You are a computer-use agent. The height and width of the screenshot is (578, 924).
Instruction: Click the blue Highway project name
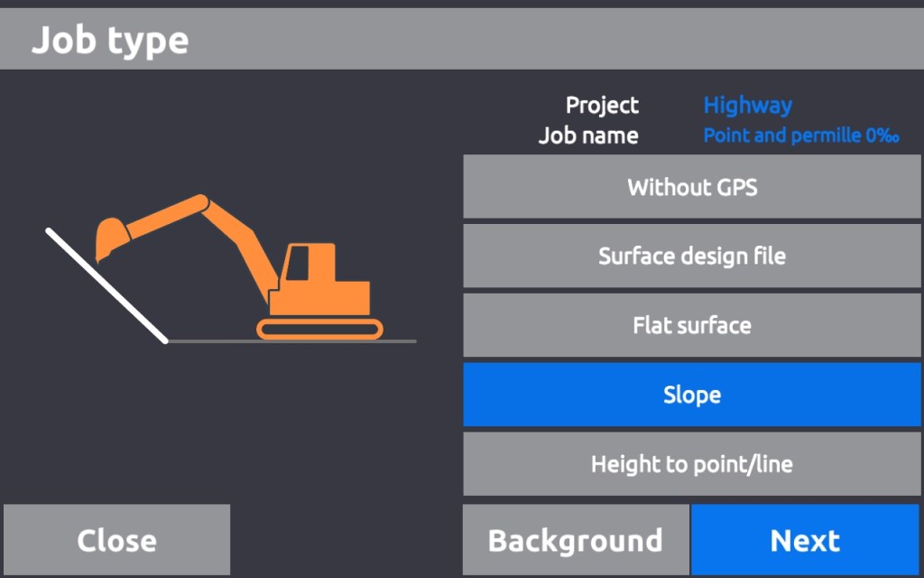point(747,106)
